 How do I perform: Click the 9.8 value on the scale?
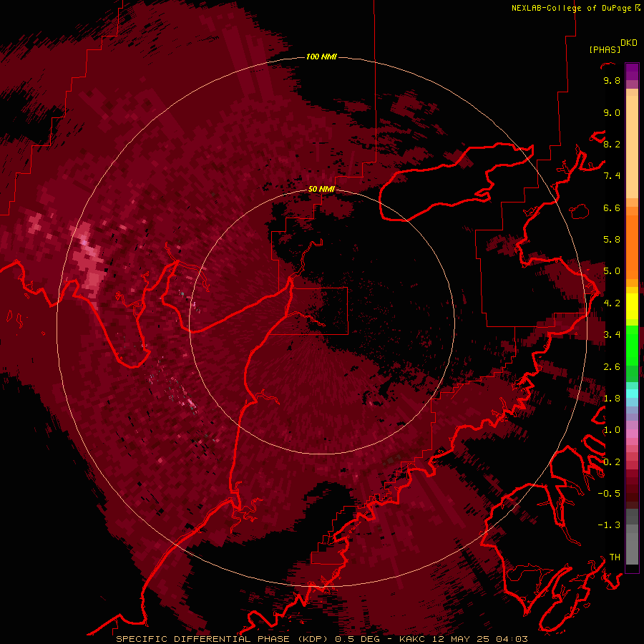click(x=612, y=80)
